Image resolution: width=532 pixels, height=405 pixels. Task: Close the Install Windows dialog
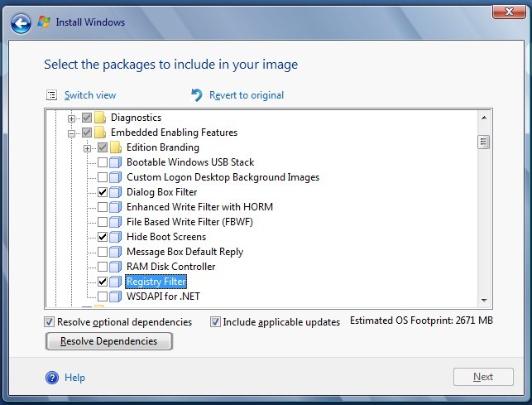[x=509, y=12]
